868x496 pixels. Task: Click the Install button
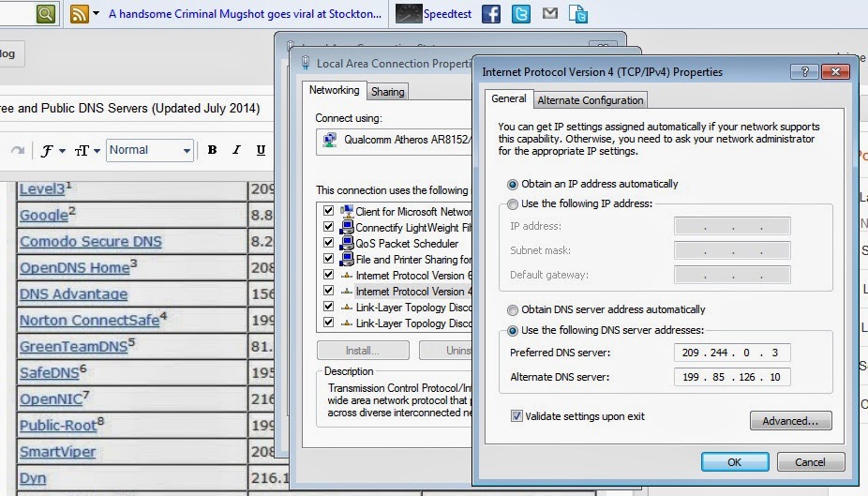point(363,351)
